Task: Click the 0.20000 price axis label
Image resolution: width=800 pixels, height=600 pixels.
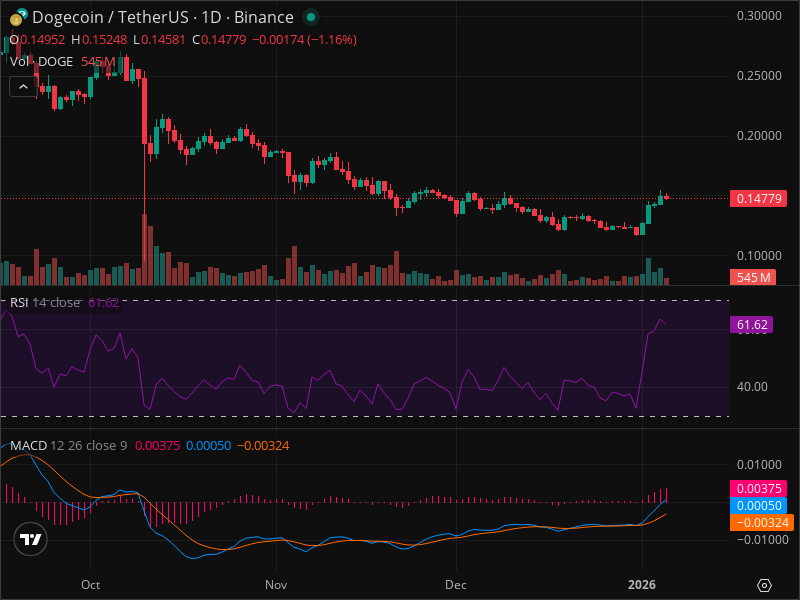Action: (x=759, y=136)
